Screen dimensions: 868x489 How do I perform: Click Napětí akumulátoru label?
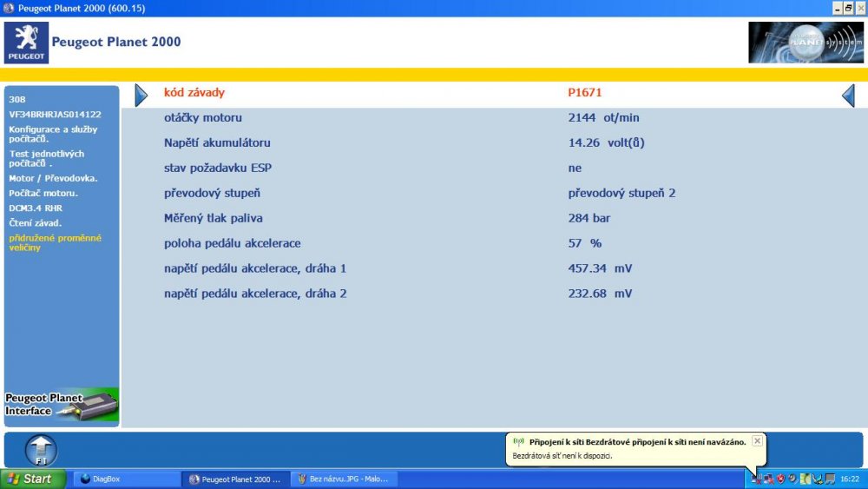coord(217,142)
